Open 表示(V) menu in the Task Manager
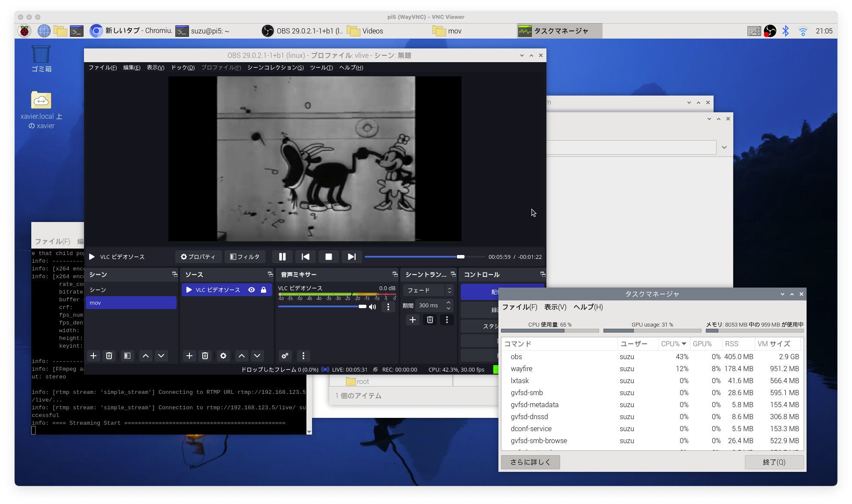 click(555, 307)
